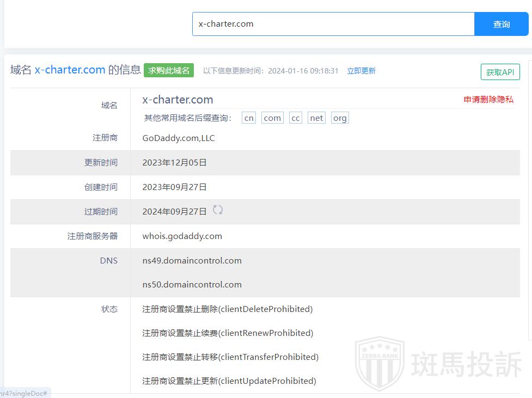Click the GoDaddy.com,LLC registrar name

pyautogui.click(x=179, y=138)
